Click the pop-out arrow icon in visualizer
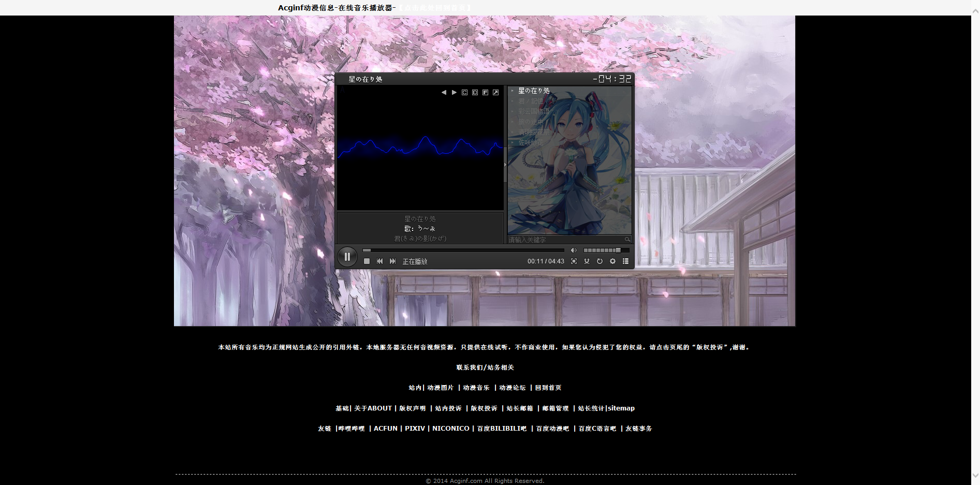 [x=495, y=93]
